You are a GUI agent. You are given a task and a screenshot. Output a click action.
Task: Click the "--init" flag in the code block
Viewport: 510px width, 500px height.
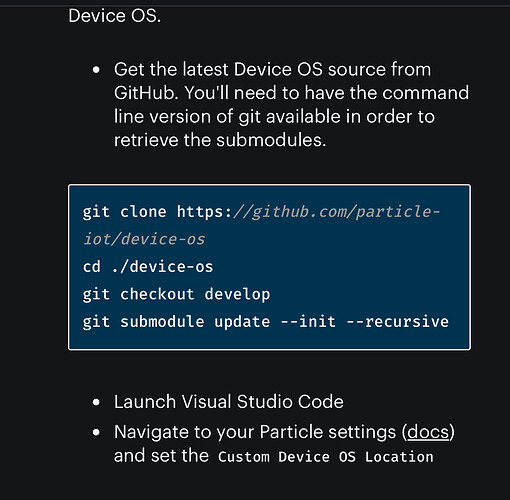308,322
